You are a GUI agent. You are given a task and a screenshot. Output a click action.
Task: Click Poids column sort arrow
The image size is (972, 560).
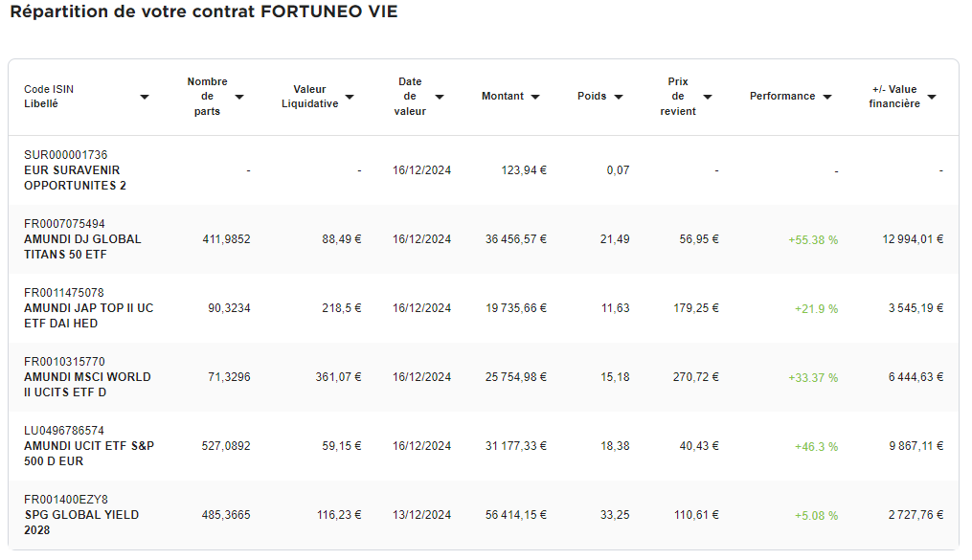coord(619,97)
